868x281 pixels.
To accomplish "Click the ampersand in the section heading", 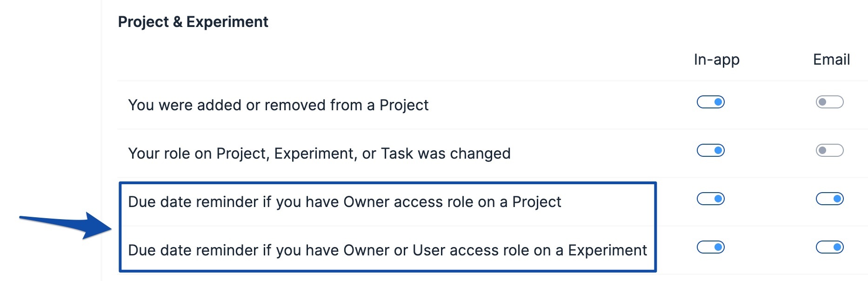I will pyautogui.click(x=177, y=22).
